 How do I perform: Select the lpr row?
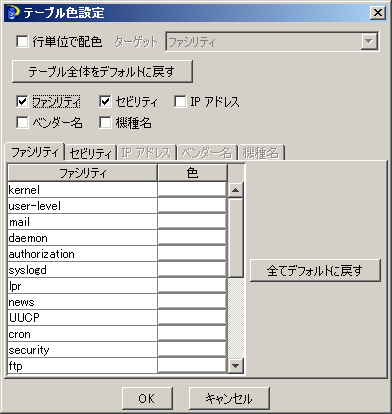coord(82,286)
